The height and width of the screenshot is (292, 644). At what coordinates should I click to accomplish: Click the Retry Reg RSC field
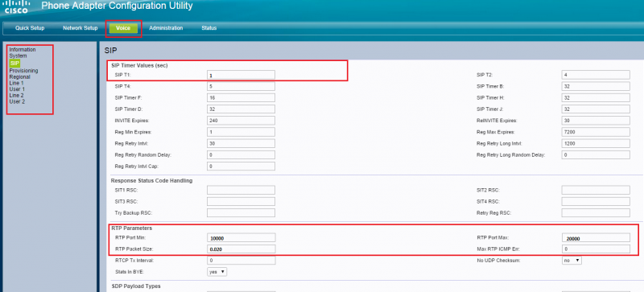click(x=596, y=212)
